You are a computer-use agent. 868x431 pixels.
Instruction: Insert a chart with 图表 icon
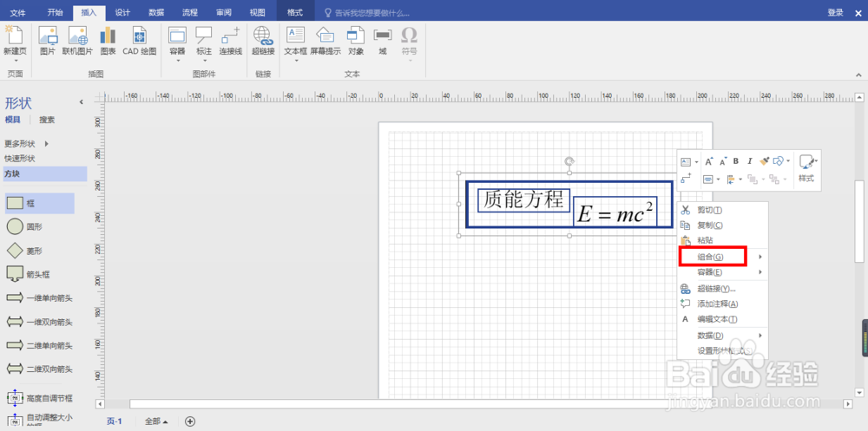[108, 36]
